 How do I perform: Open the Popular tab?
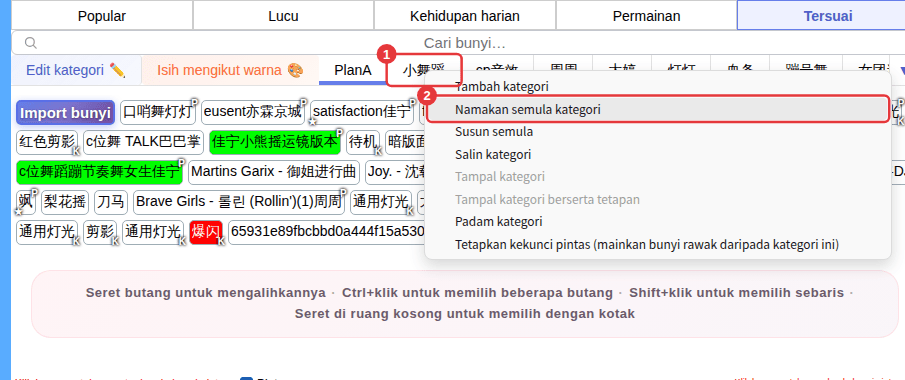click(102, 16)
